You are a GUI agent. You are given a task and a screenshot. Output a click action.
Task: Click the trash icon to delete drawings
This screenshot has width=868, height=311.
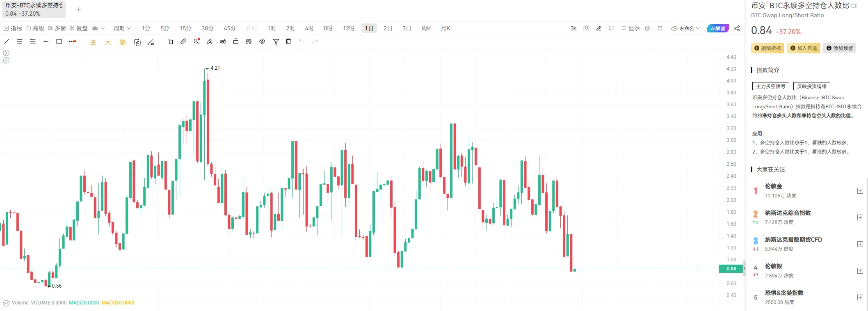pos(288,41)
